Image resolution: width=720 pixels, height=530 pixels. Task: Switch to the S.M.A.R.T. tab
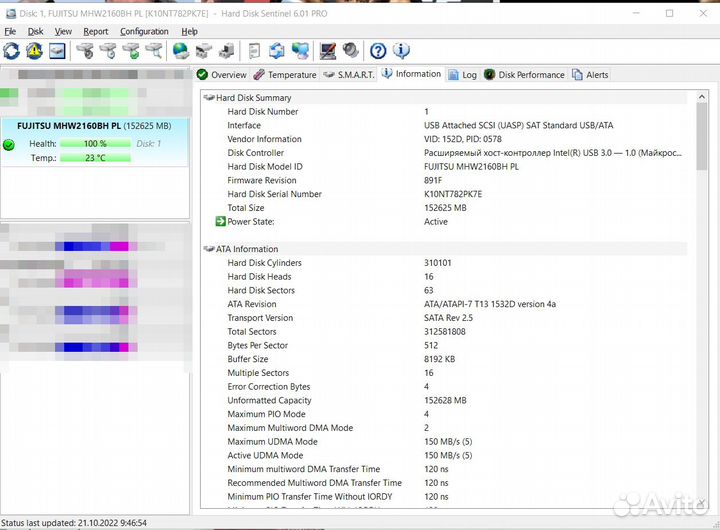point(349,74)
